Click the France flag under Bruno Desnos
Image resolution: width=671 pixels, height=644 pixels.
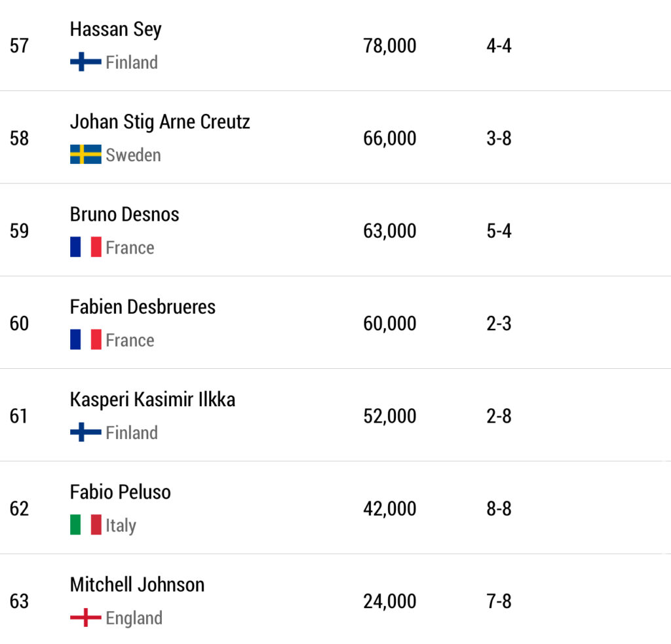[x=85, y=247]
